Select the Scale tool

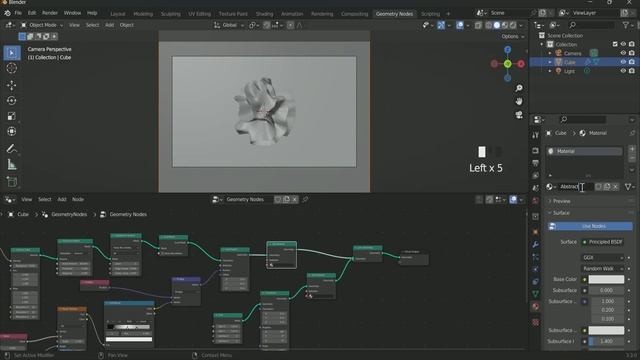12,116
